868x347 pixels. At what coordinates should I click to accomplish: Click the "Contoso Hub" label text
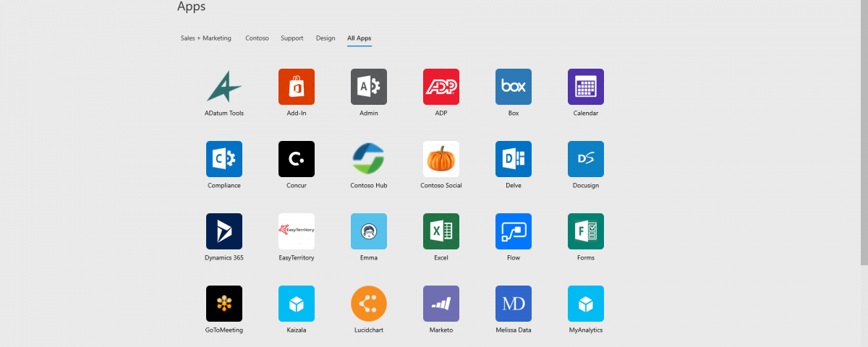click(369, 186)
